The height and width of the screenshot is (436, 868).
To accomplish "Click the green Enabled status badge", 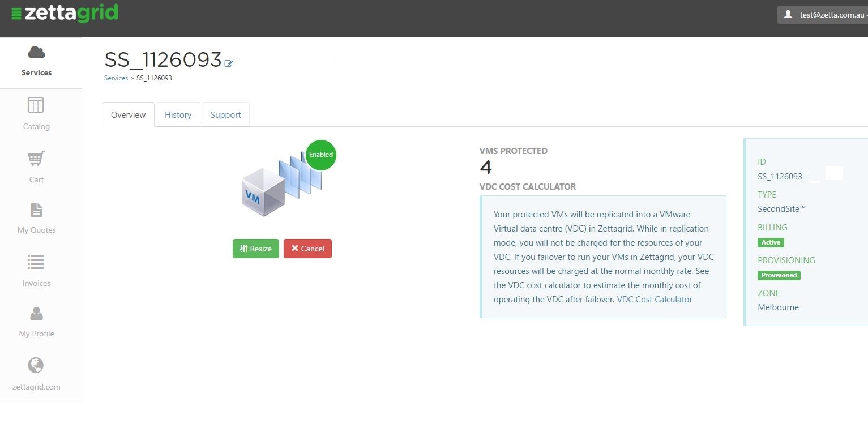I will (321, 155).
